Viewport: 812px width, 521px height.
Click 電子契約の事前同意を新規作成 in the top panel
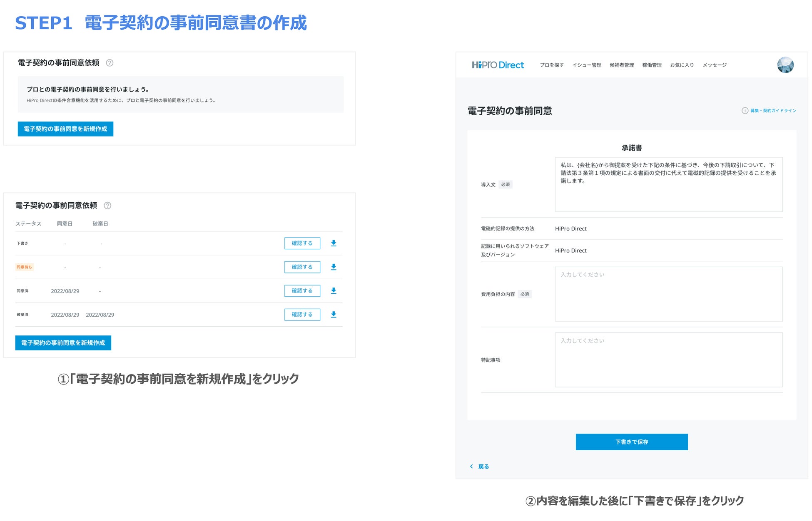coord(65,129)
